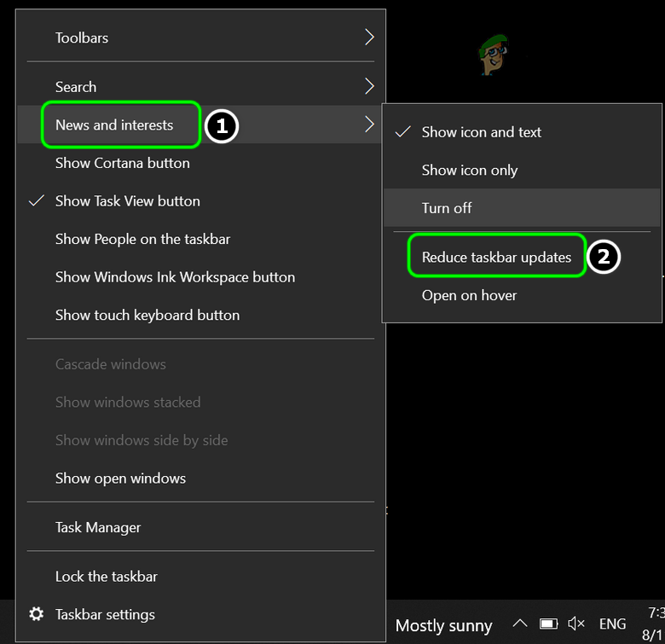Screen dimensions: 665x644
Task: Expand the Search submenu arrow
Action: (x=369, y=86)
